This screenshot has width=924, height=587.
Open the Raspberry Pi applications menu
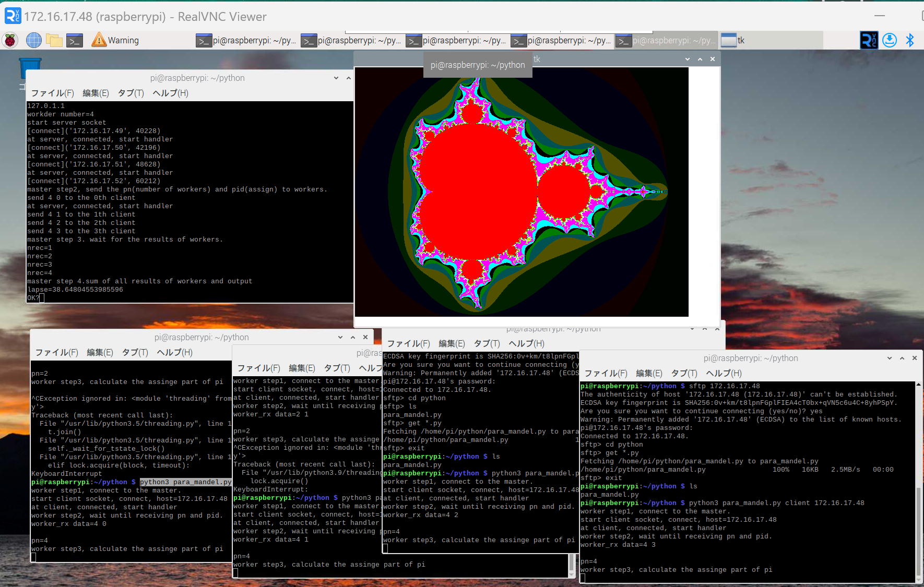(10, 40)
